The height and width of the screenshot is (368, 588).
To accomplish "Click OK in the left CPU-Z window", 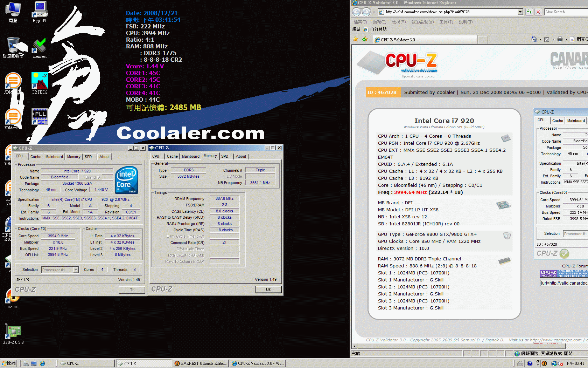I will (132, 290).
